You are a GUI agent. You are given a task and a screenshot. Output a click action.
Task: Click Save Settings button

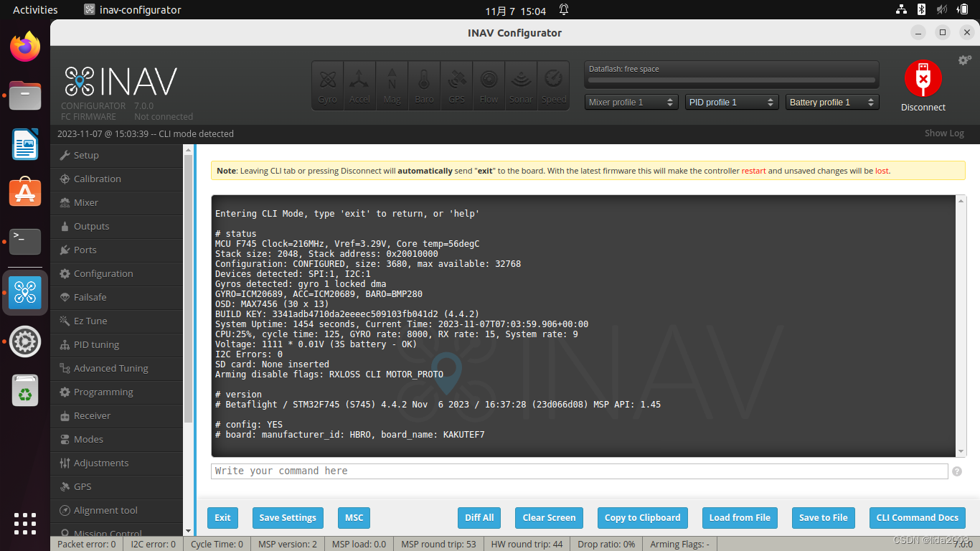point(288,518)
